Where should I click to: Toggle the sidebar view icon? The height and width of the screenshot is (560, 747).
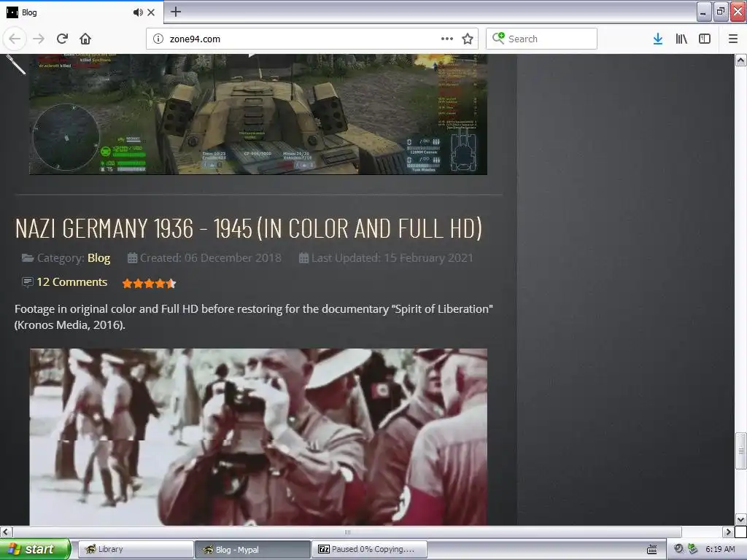pos(705,39)
